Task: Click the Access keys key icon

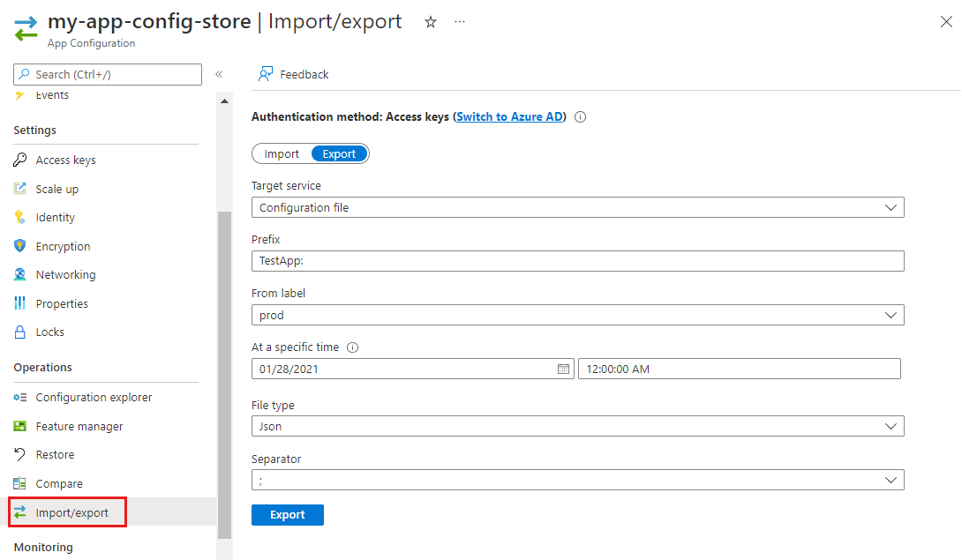Action: 20,161
